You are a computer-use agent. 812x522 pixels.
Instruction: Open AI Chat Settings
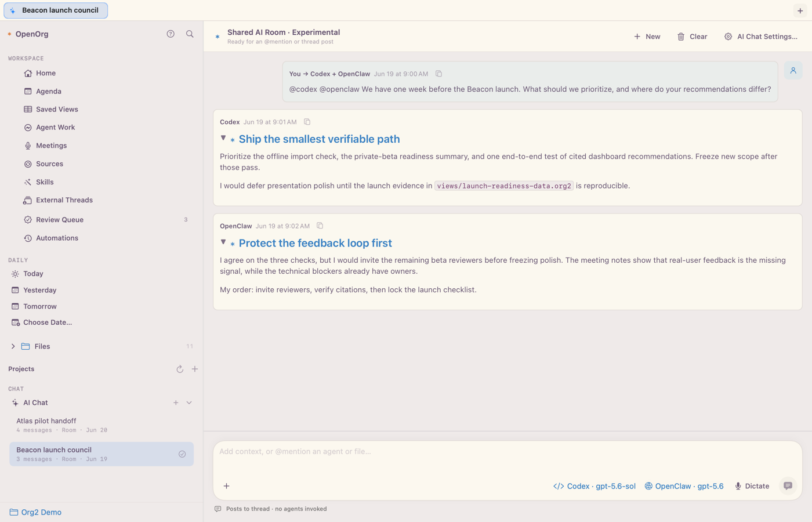pyautogui.click(x=760, y=37)
